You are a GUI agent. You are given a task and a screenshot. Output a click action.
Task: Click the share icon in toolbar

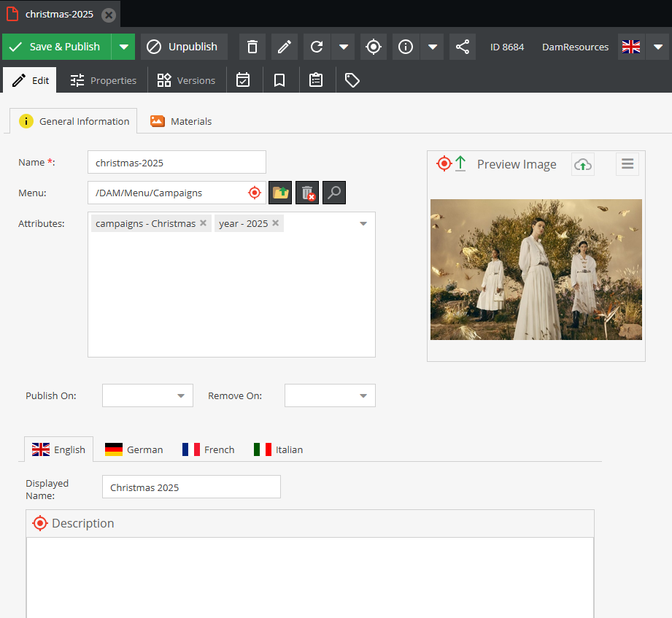463,47
